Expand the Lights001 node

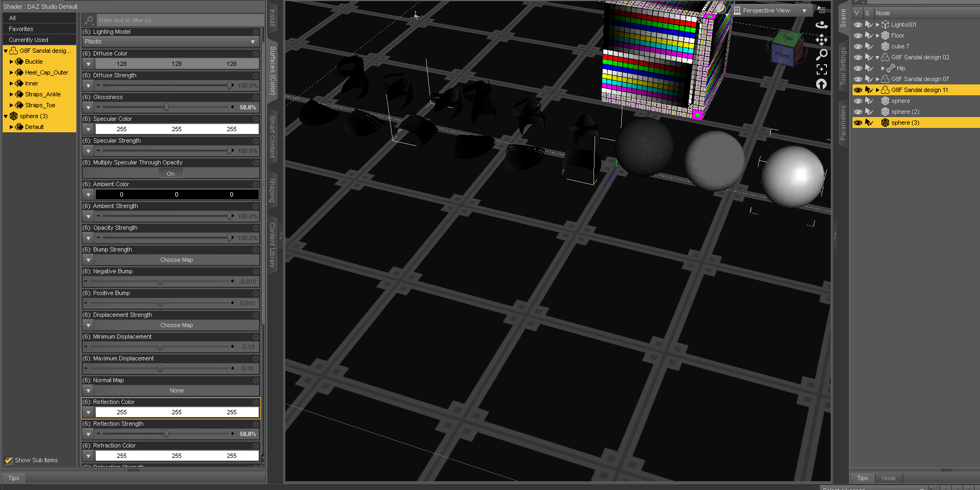coord(877,24)
